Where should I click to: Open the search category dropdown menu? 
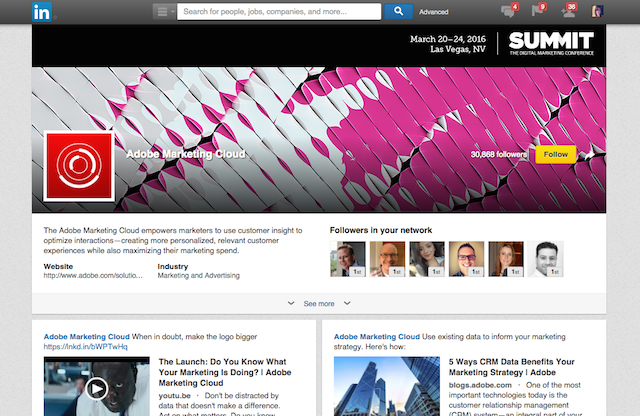pos(164,11)
